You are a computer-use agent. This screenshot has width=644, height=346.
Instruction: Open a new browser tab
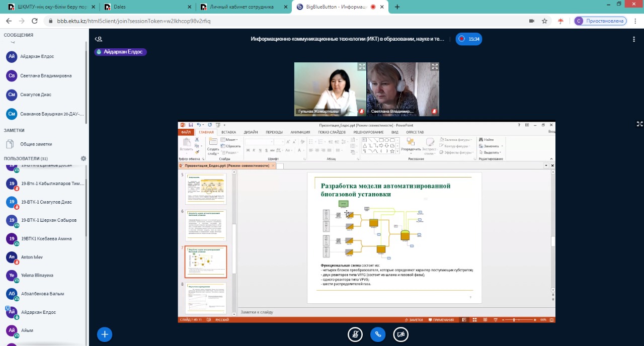point(397,7)
